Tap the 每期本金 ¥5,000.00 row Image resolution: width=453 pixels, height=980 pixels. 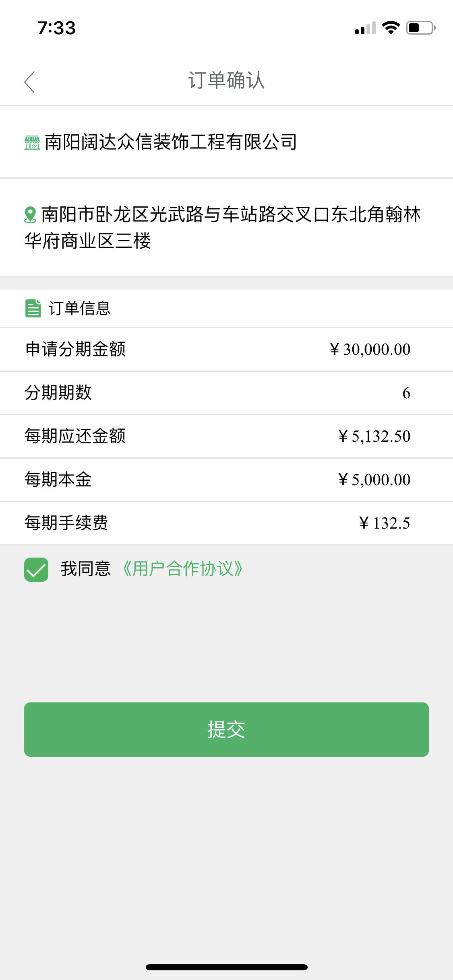tap(226, 480)
